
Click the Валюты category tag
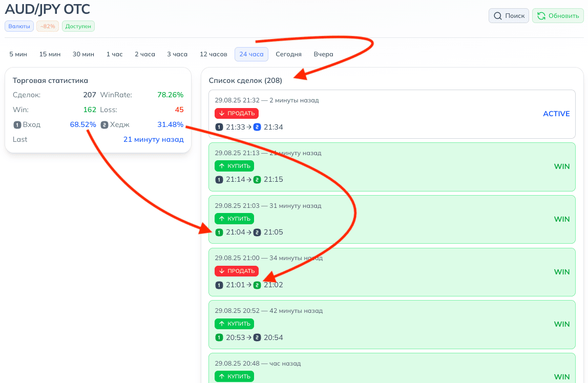(19, 26)
